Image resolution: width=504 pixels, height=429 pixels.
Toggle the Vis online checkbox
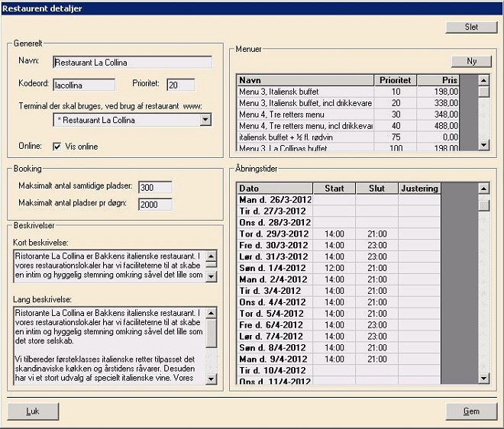click(x=57, y=147)
